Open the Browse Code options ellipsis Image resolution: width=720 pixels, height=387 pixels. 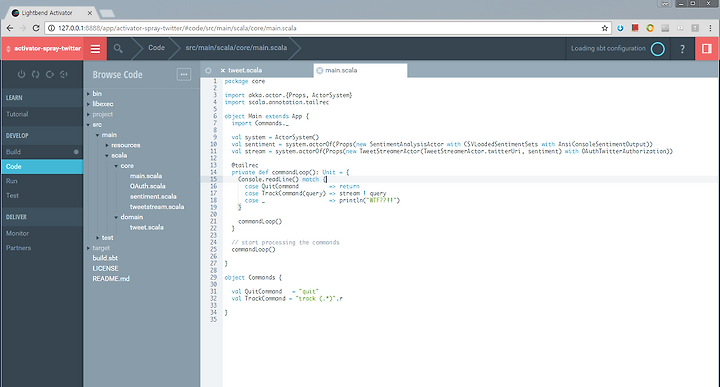[x=184, y=74]
